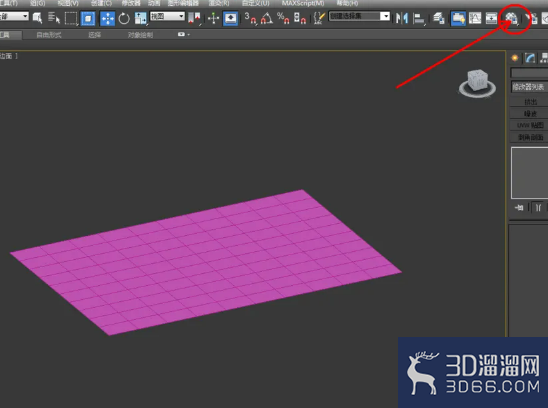Switch to the 选择 ribbon tab
Viewport: 548px width, 408px height.
[94, 35]
